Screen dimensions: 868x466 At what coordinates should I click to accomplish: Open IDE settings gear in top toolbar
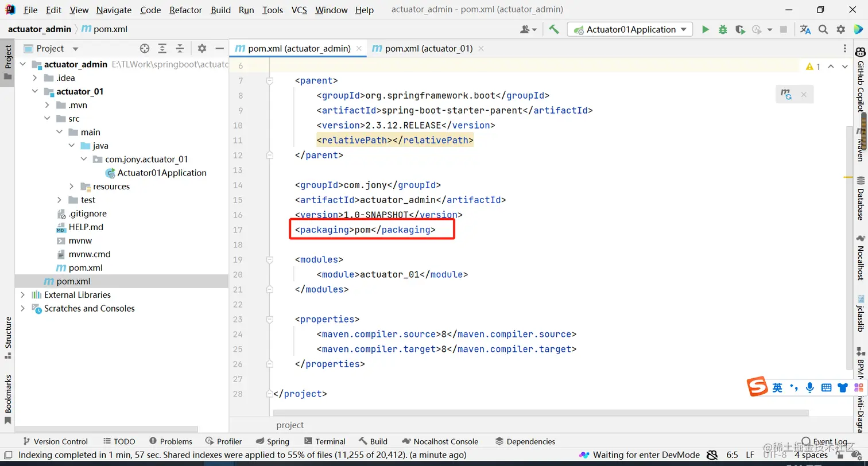click(x=841, y=29)
